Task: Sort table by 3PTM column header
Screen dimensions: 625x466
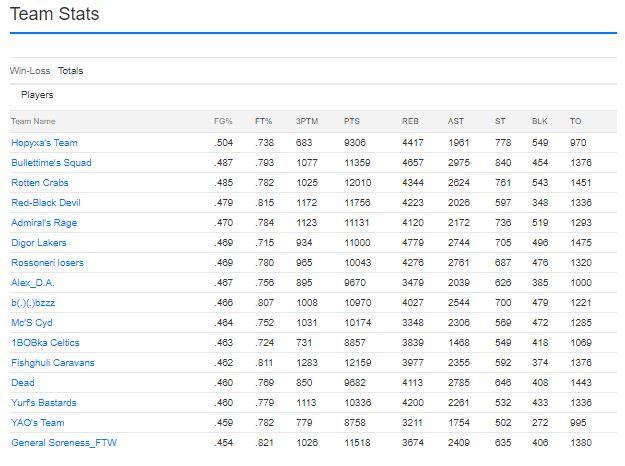Action: point(307,122)
